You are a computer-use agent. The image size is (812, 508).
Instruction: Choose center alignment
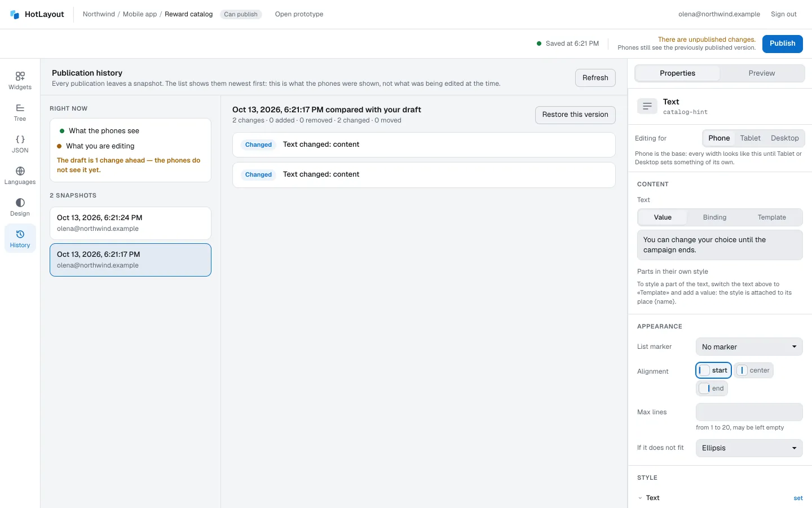tap(754, 370)
